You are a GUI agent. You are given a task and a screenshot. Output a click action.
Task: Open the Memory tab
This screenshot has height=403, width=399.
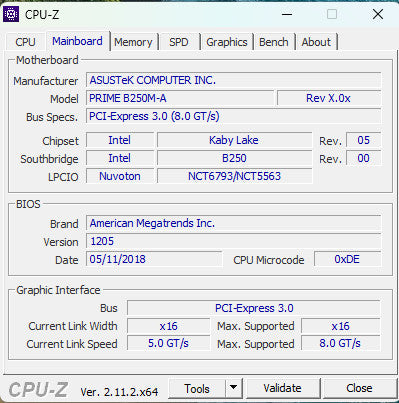tap(133, 42)
